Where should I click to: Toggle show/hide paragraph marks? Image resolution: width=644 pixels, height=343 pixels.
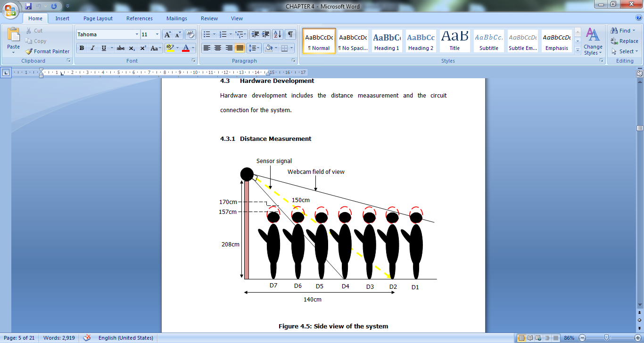tap(290, 34)
